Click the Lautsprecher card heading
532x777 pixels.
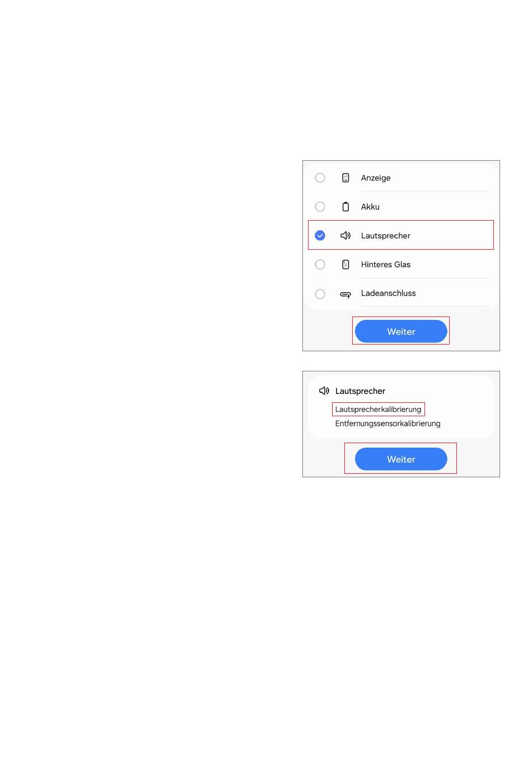click(360, 391)
